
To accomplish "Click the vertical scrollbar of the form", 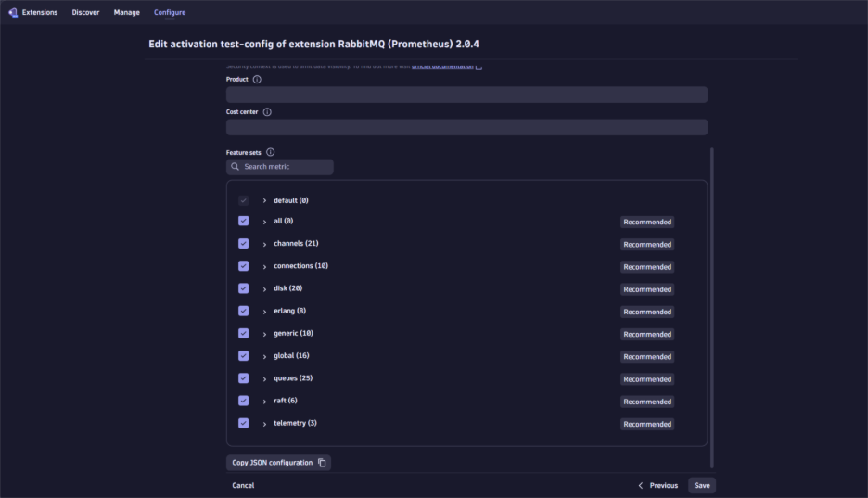I will click(712, 306).
